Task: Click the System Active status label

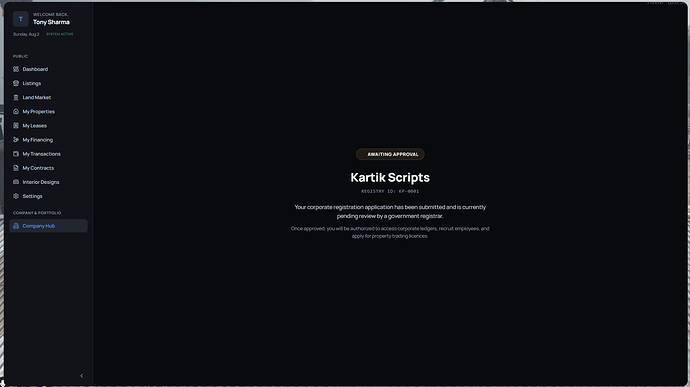Action: point(60,34)
